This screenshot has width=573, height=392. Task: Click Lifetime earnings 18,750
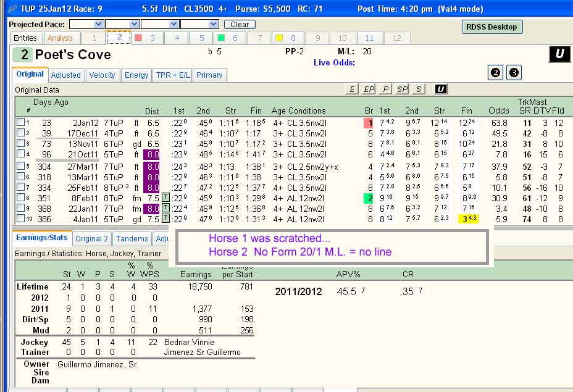200,286
